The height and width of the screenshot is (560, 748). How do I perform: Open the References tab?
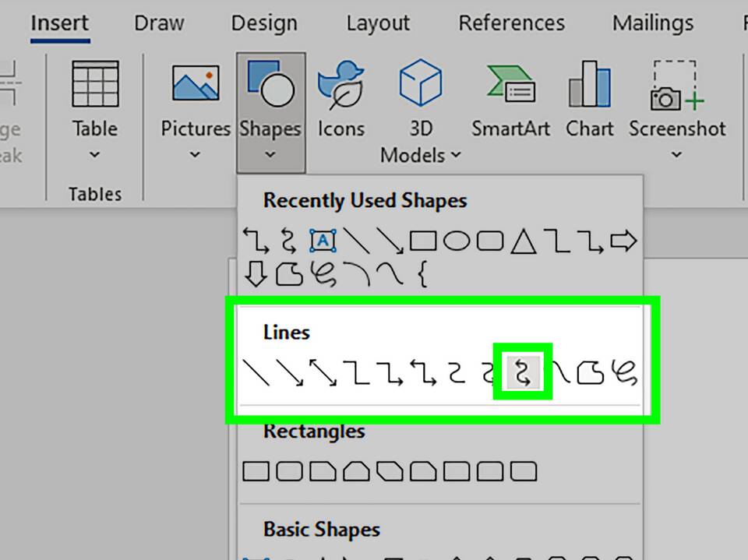pos(511,23)
